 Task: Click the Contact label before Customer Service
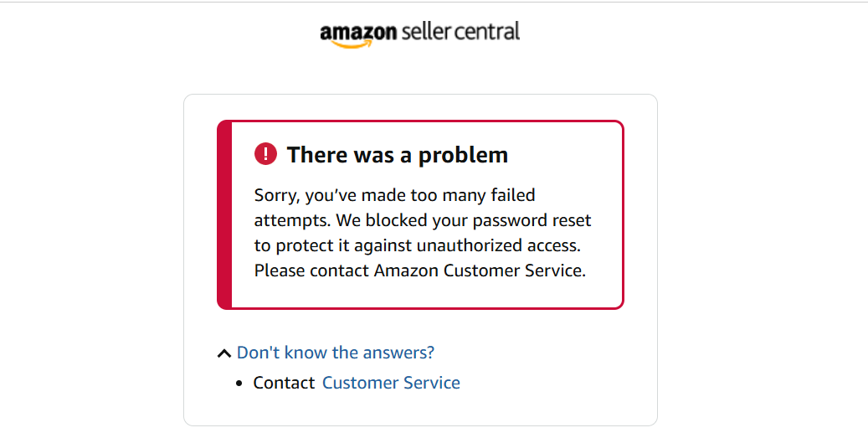click(x=284, y=383)
